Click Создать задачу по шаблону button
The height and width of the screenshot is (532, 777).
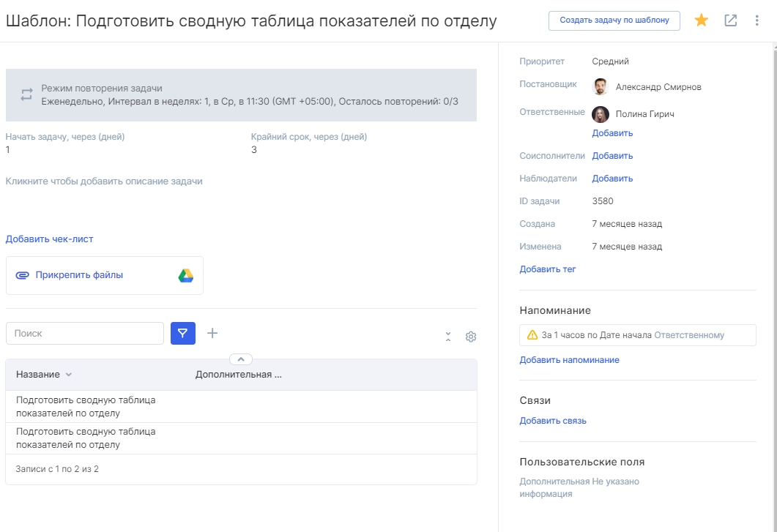[614, 20]
